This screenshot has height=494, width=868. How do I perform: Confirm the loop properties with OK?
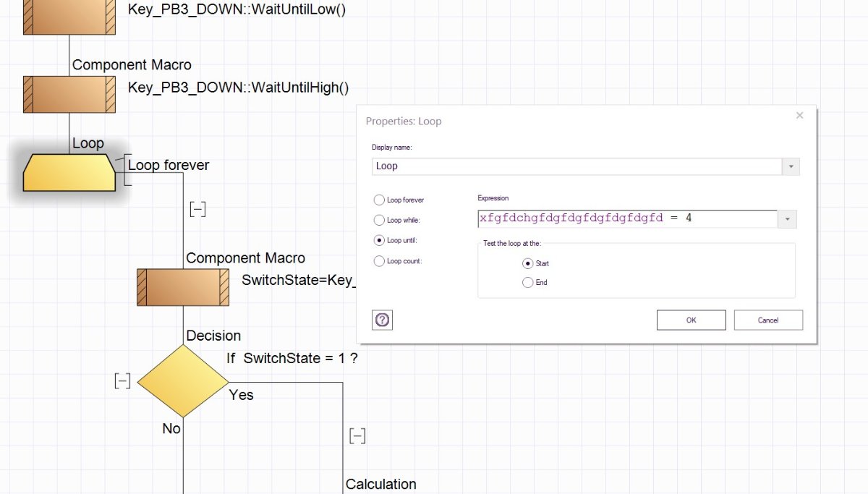(691, 320)
